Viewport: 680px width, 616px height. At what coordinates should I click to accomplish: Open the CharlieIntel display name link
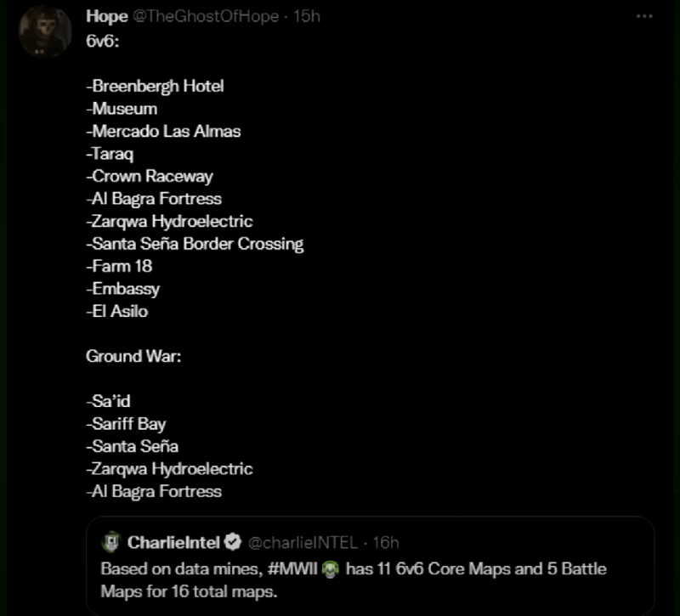173,542
